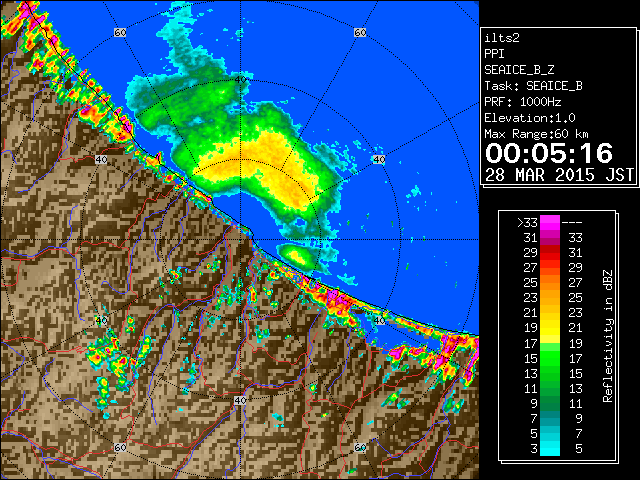Pick the bright green 15–17 dBZ band
Viewport: 640px width, 480px height.
550,358
